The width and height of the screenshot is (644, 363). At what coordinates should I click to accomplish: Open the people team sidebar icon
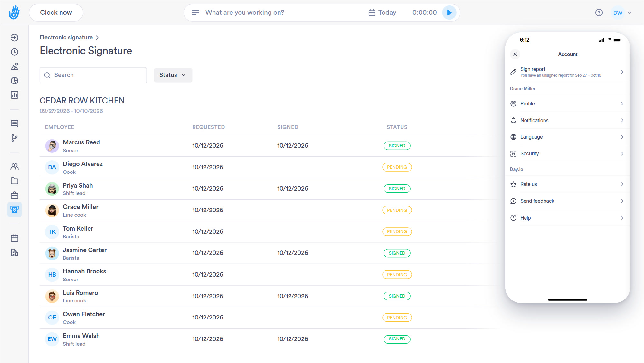pyautogui.click(x=14, y=167)
